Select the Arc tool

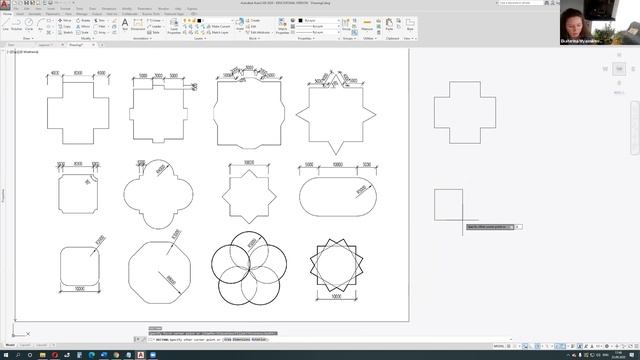click(40, 24)
